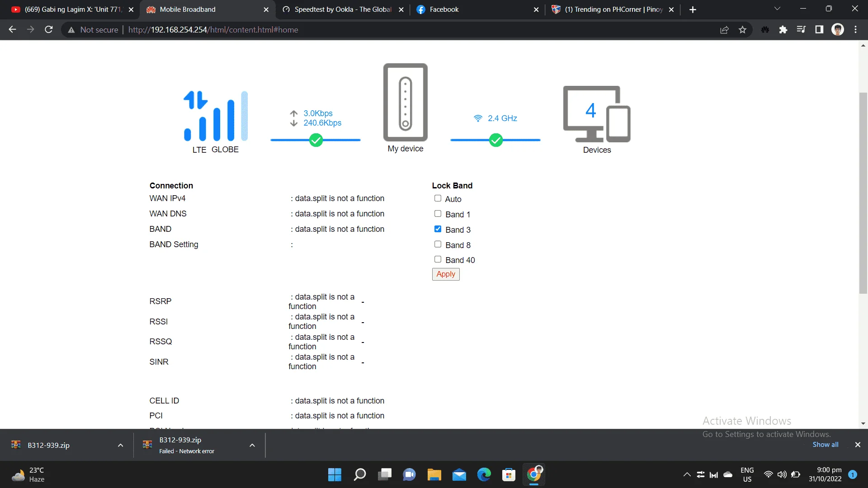868x488 pixels.
Task: Go back using the browser back arrow
Action: (12, 30)
